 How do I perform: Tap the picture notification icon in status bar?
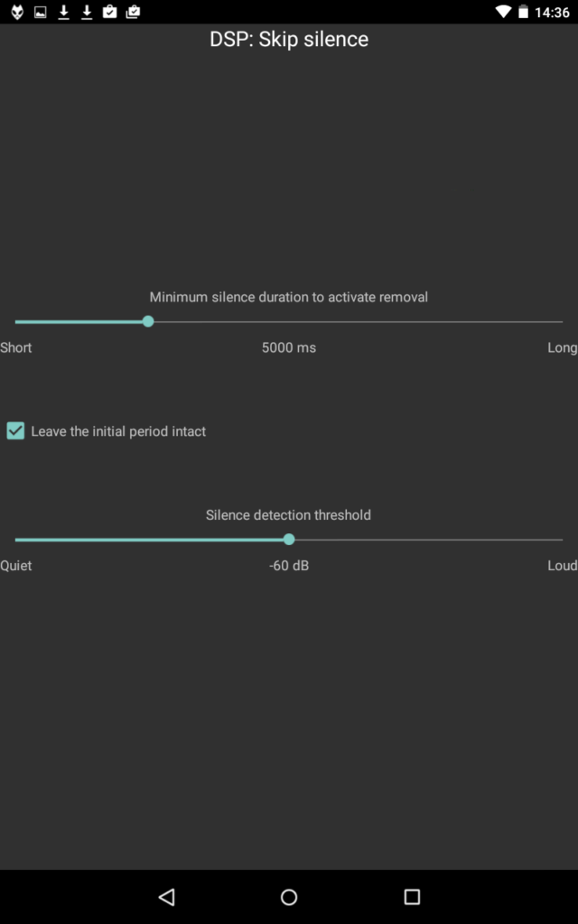pos(41,12)
